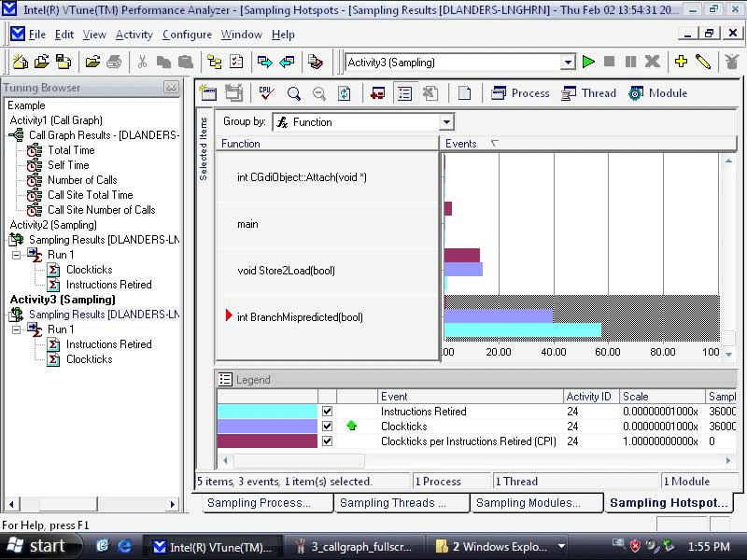
Task: Pause the activity with the pause button
Action: [630, 62]
